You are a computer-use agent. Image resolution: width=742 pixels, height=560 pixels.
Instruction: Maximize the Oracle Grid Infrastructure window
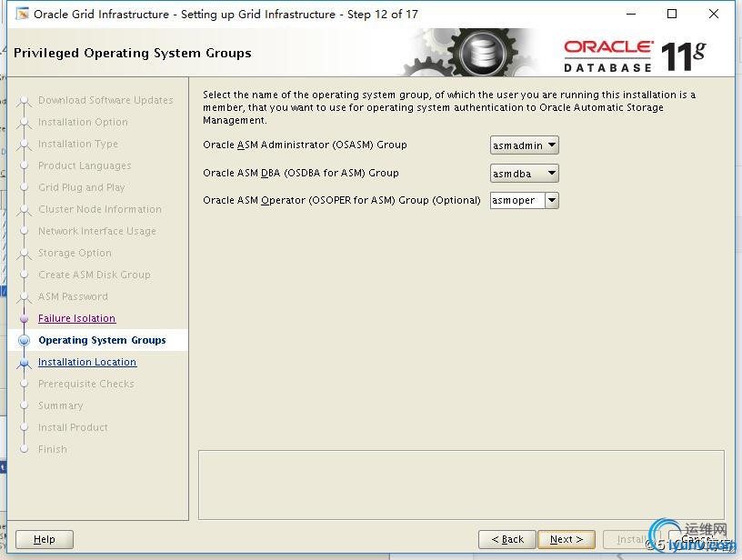672,15
